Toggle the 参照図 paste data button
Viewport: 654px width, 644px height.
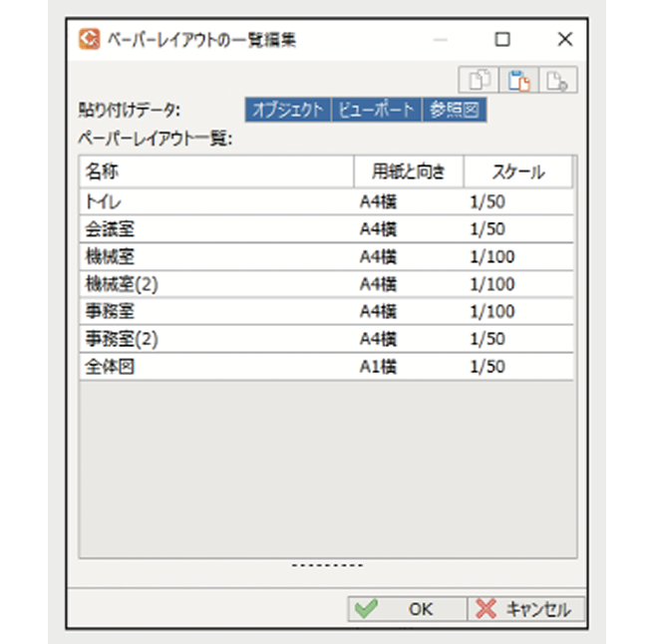pyautogui.click(x=455, y=110)
